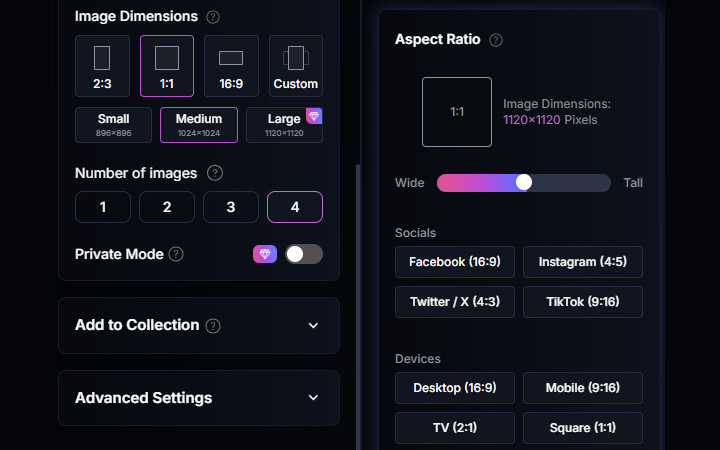Choose the Custom dimensions option
This screenshot has width=720, height=450.
tap(296, 66)
